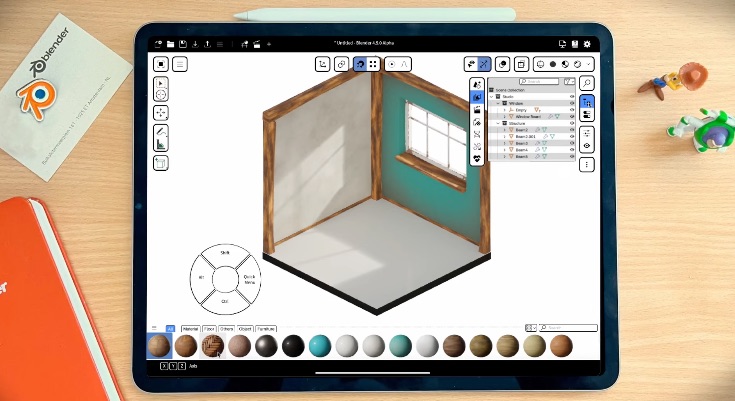This screenshot has height=401, width=735.
Task: Click the render image icon in top bar
Action: [x=244, y=44]
